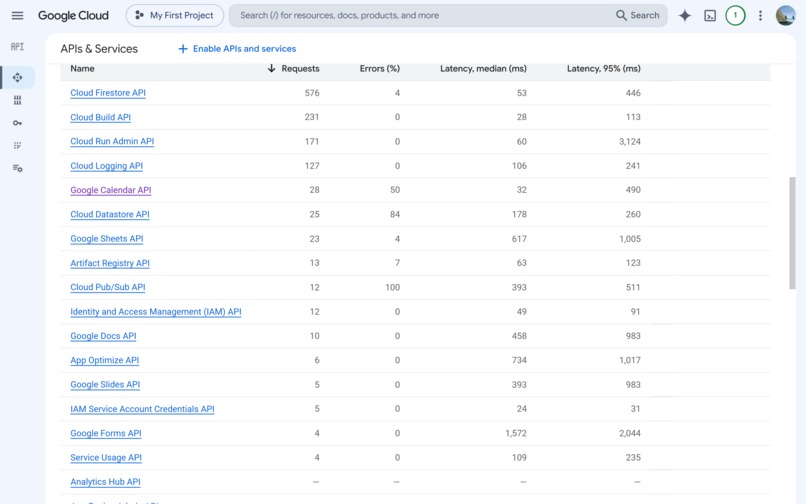The height and width of the screenshot is (504, 806).
Task: Open OAuth consent screen sidebar icon
Action: 17,146
